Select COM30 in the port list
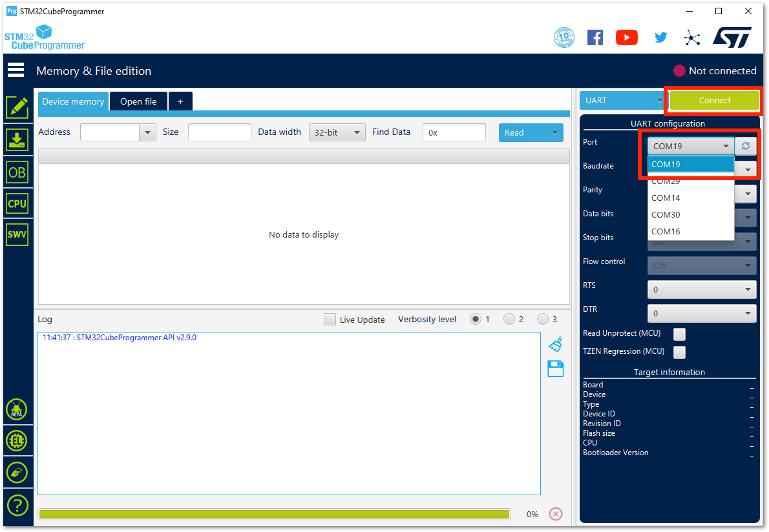 [x=691, y=214]
